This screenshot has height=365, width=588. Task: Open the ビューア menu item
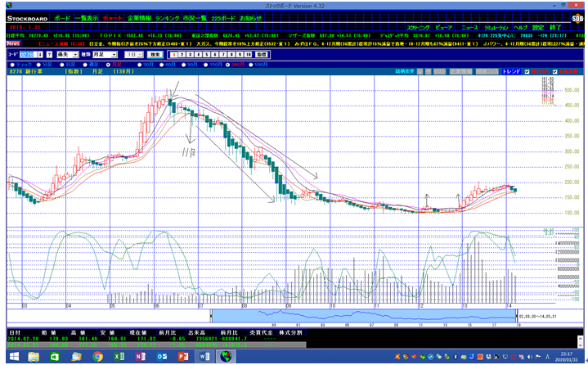(x=444, y=27)
